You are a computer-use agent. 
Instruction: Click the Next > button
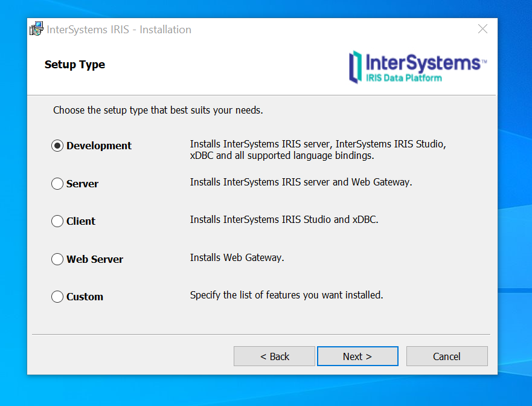[x=357, y=356]
